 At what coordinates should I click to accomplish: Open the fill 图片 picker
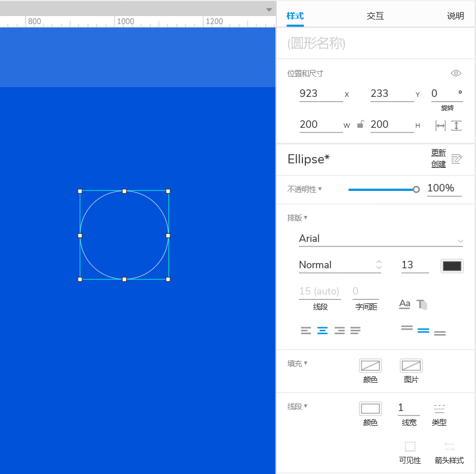tap(411, 366)
